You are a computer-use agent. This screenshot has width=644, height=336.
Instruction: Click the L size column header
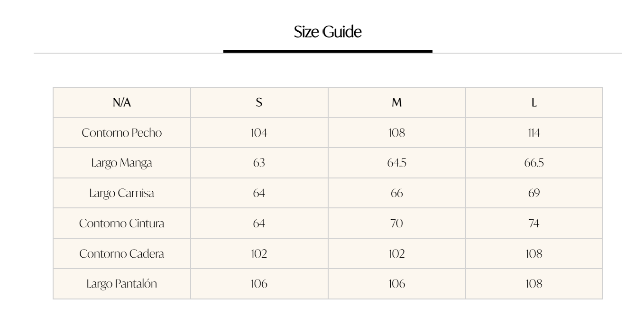tap(534, 103)
